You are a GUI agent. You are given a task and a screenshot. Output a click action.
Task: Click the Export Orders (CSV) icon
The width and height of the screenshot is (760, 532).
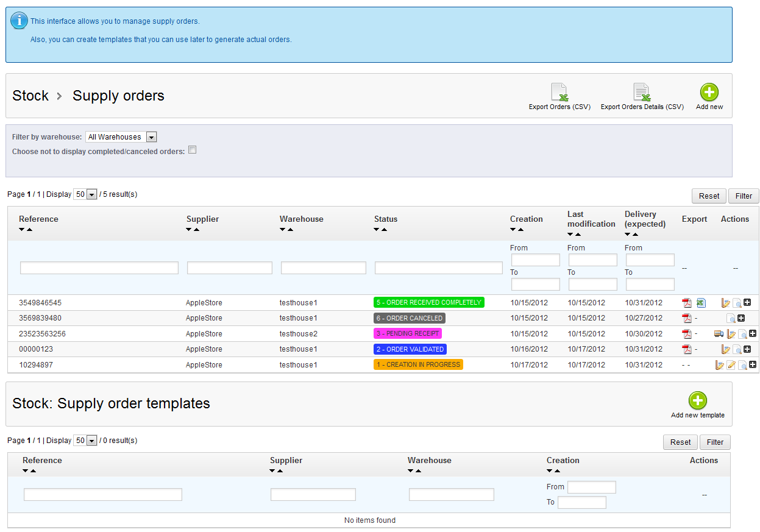point(559,93)
